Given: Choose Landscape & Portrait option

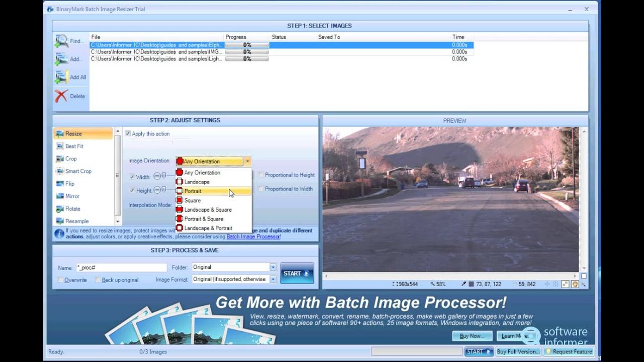Looking at the screenshot, I should click(213, 228).
